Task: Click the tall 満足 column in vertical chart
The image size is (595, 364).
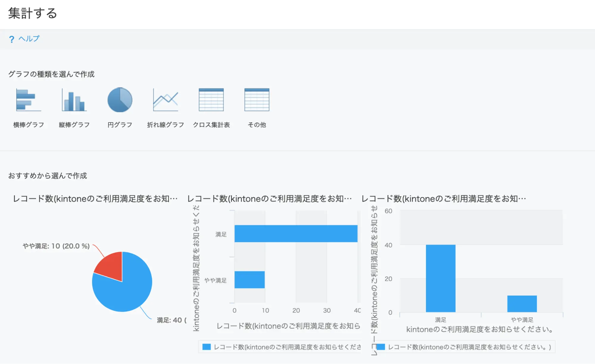Action: (440, 278)
